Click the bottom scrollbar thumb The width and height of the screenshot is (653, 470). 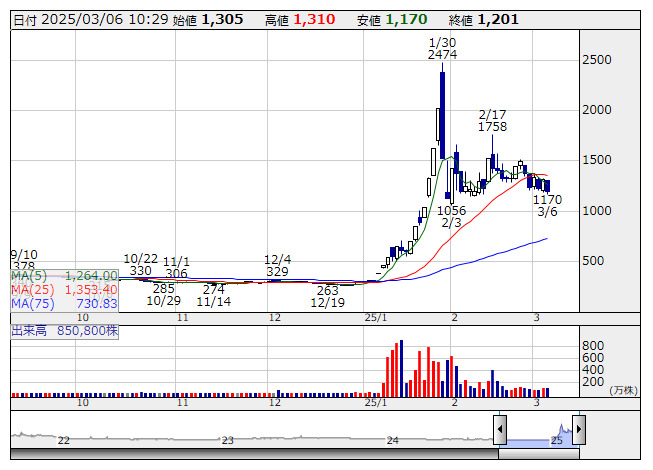[538, 454]
